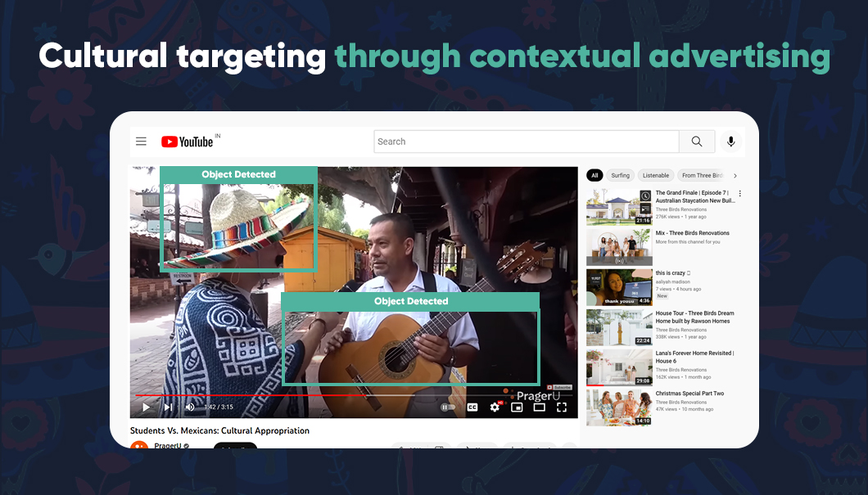Click the '162K views • 1 month ago' text
Viewport: 868px width, 495px height.
pyautogui.click(x=683, y=377)
